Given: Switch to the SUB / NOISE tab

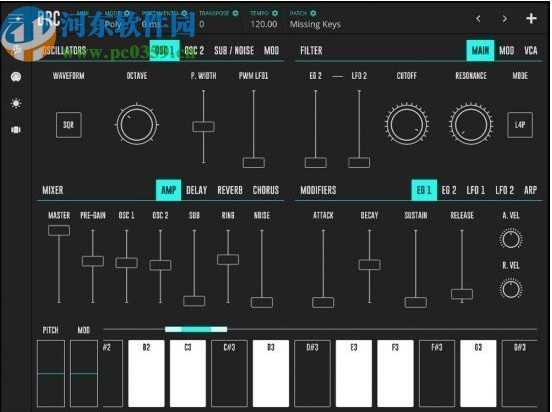Looking at the screenshot, I should [234, 50].
